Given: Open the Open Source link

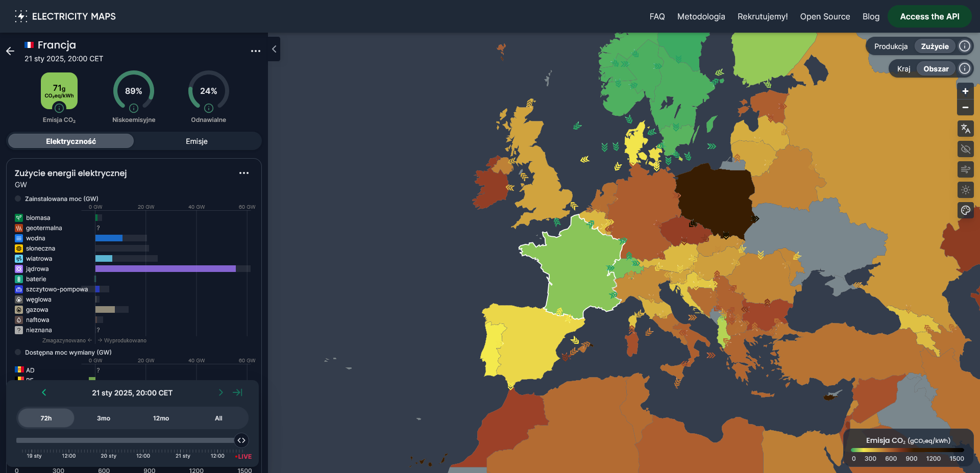Looking at the screenshot, I should point(825,16).
